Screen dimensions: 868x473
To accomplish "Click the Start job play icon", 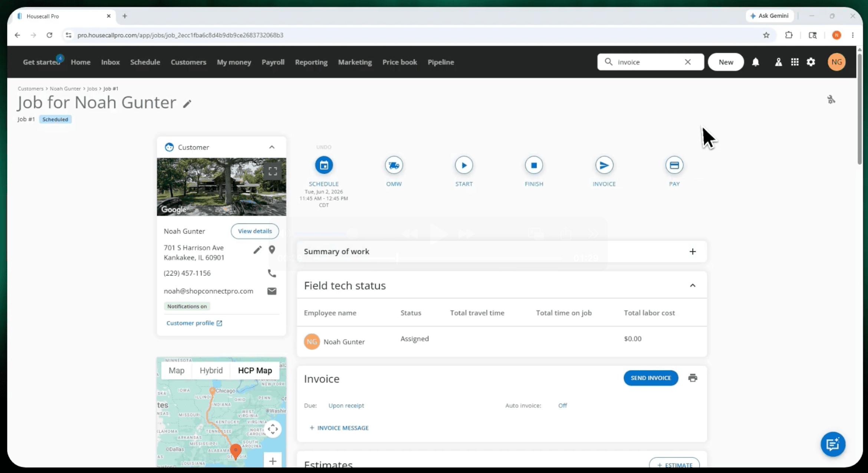I will point(464,165).
